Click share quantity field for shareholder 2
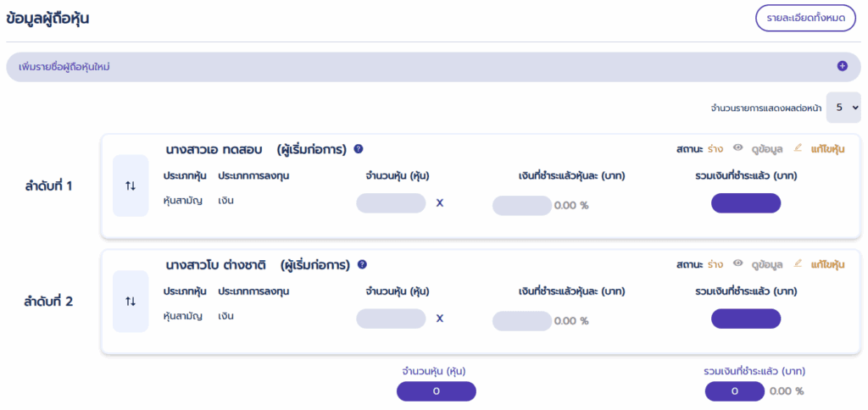This screenshot has height=410, width=868. pos(391,319)
